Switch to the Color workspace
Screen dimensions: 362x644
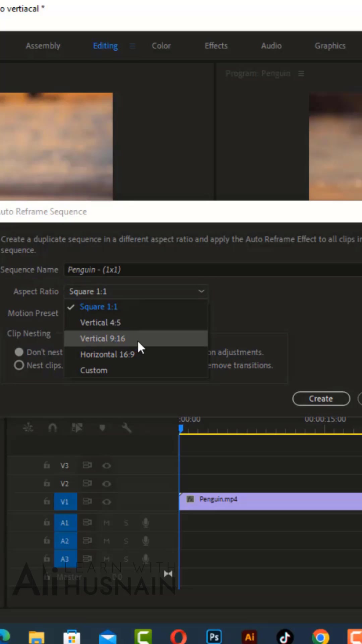click(161, 46)
